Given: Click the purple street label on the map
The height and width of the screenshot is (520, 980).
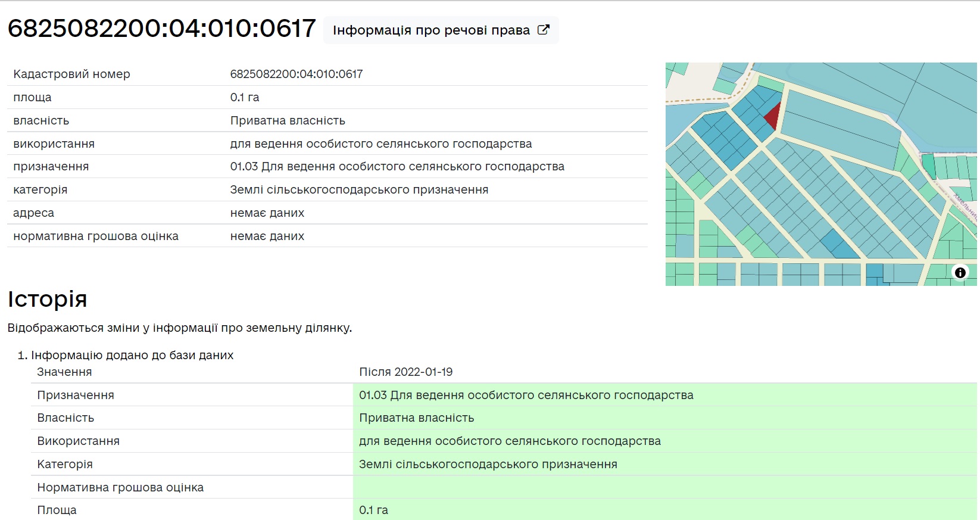Looking at the screenshot, I should [x=966, y=206].
